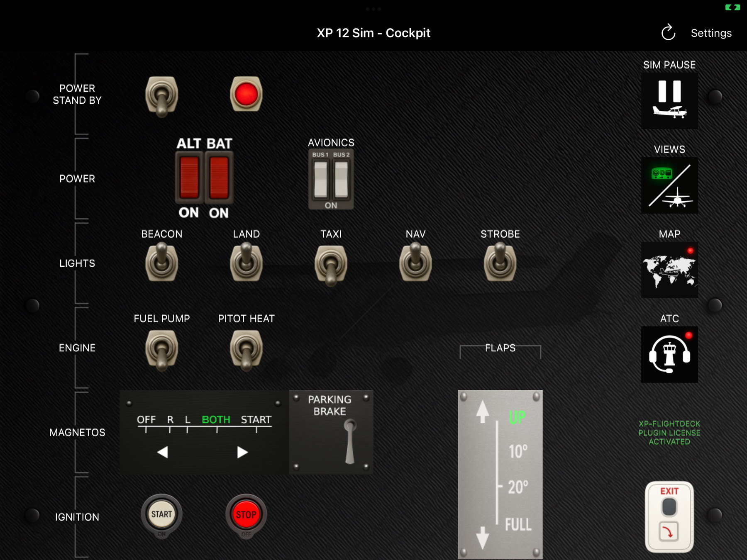Set flaps to 10°
Image resolution: width=747 pixels, height=560 pixels.
point(518,451)
